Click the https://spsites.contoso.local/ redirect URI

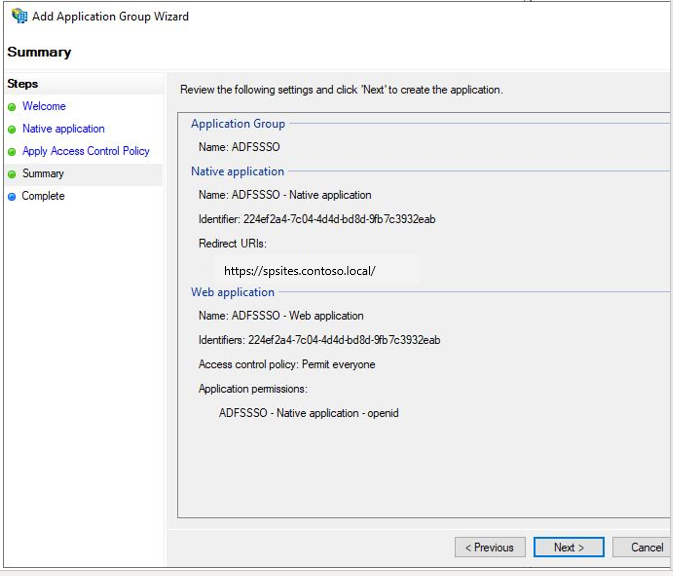(300, 271)
